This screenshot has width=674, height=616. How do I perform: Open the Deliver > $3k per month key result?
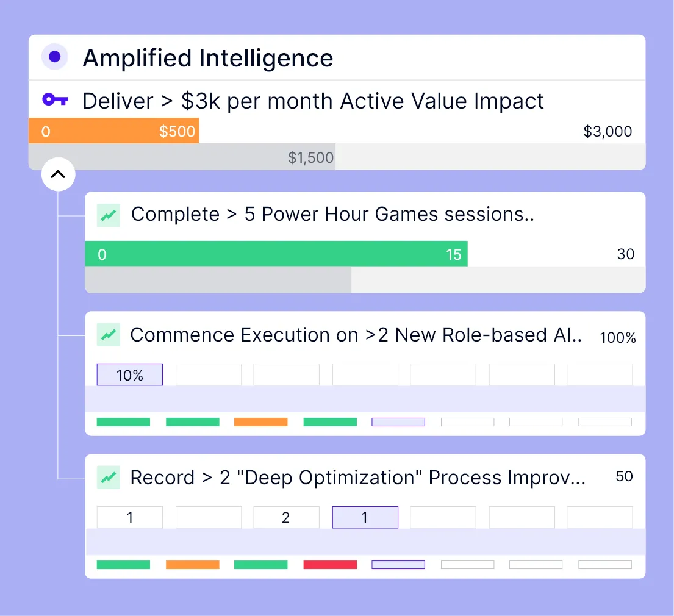pyautogui.click(x=313, y=101)
